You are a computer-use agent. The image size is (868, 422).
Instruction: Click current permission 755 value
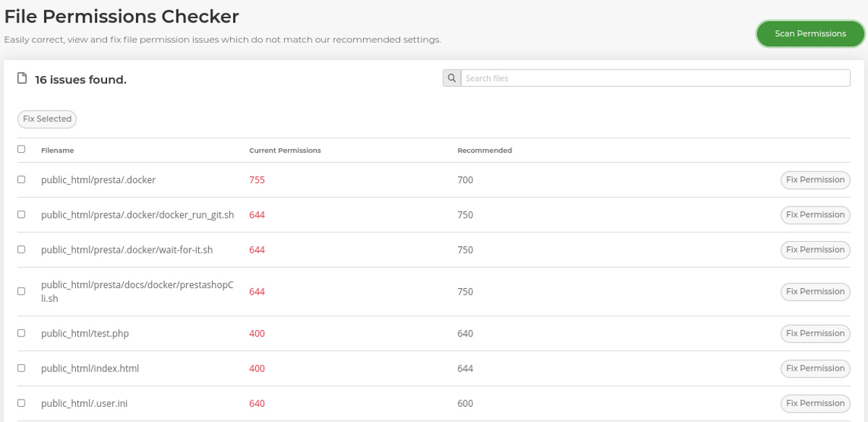click(257, 180)
